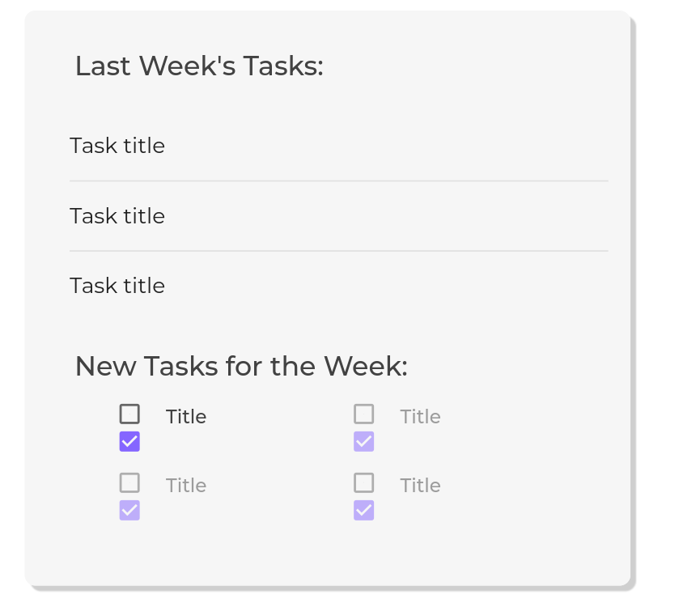This screenshot has height=616, width=679.
Task: Click the Last Week's Tasks heading
Action: coord(199,66)
